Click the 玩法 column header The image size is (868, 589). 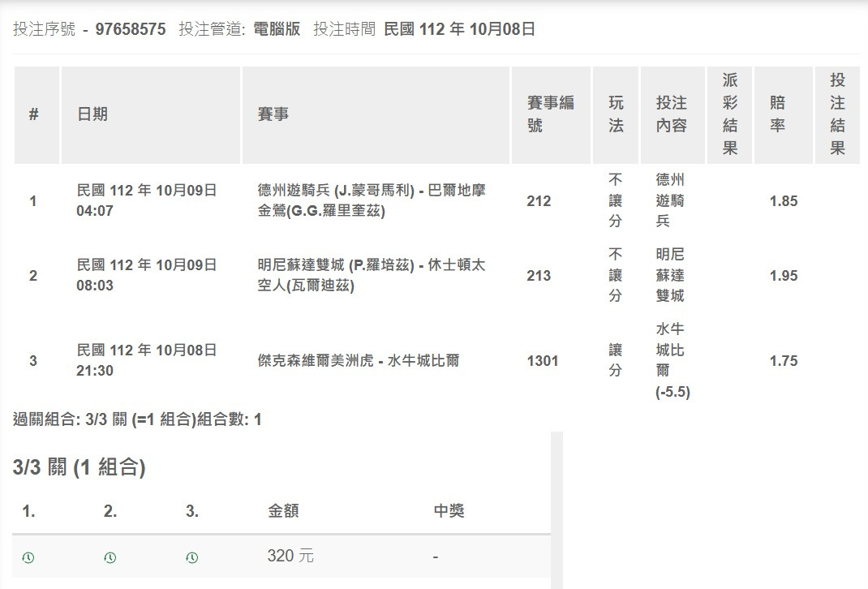[x=617, y=114]
